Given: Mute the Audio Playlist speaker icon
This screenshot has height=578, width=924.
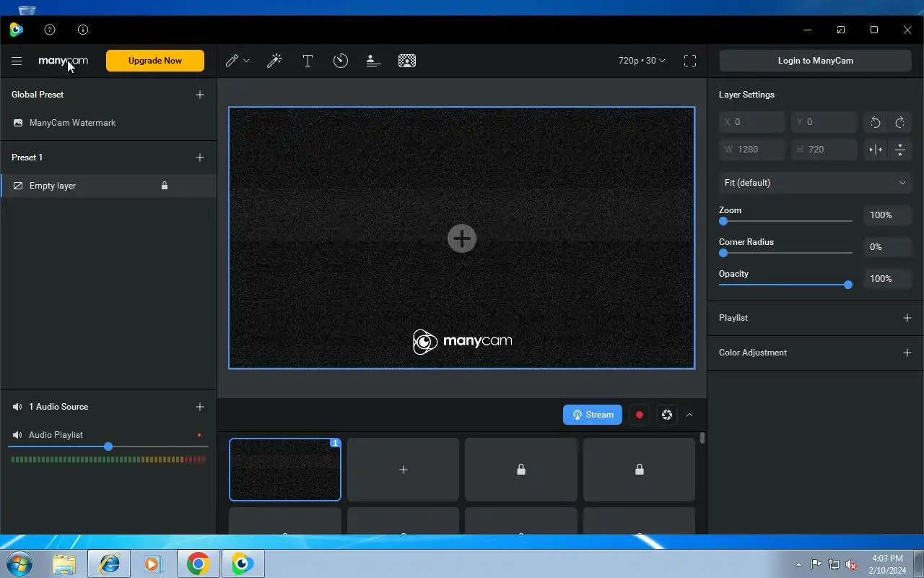Looking at the screenshot, I should 17,435.
